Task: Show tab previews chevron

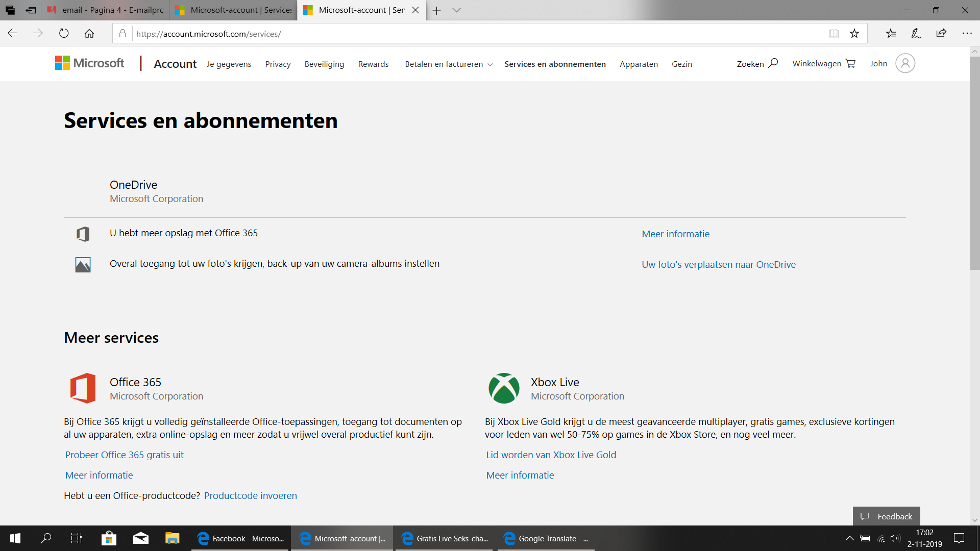Action: (x=456, y=10)
